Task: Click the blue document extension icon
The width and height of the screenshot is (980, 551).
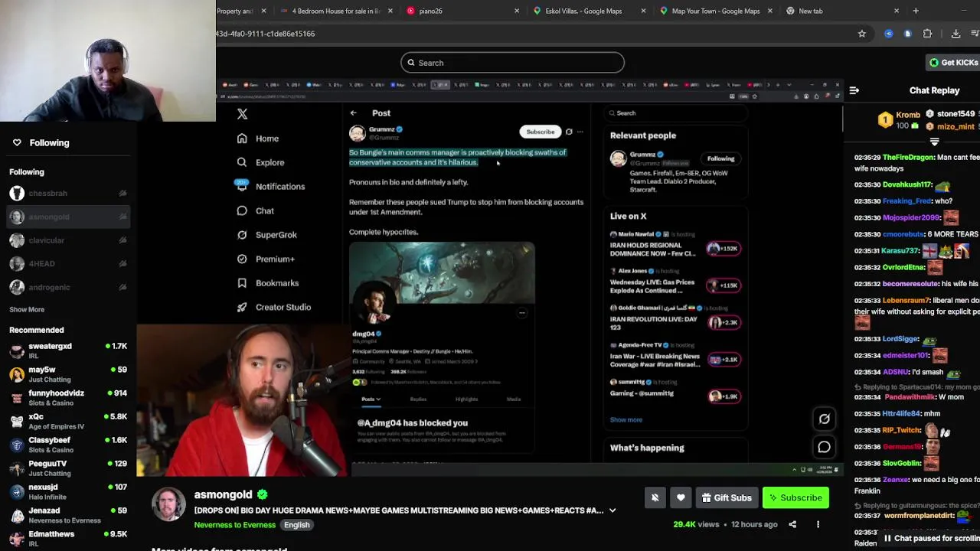Action: (907, 34)
